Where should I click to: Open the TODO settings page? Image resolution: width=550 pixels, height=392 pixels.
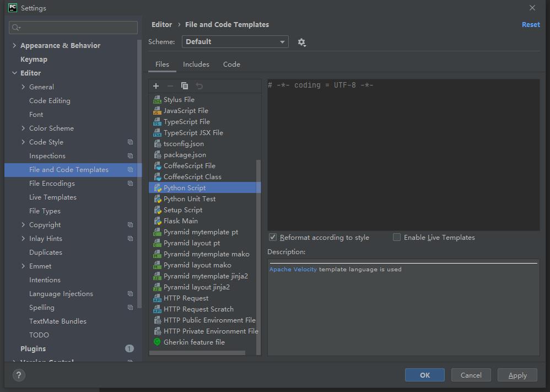[x=39, y=335]
